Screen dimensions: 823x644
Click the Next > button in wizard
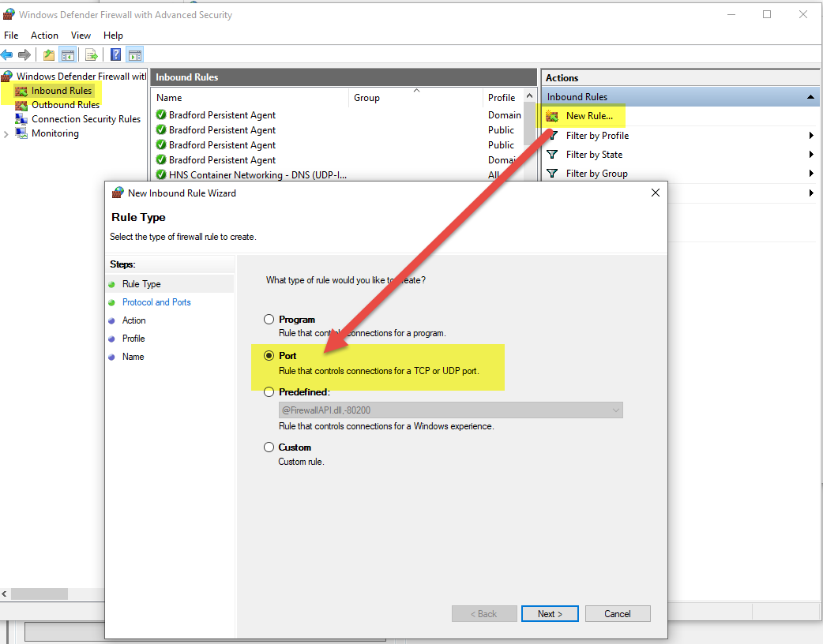tap(550, 614)
